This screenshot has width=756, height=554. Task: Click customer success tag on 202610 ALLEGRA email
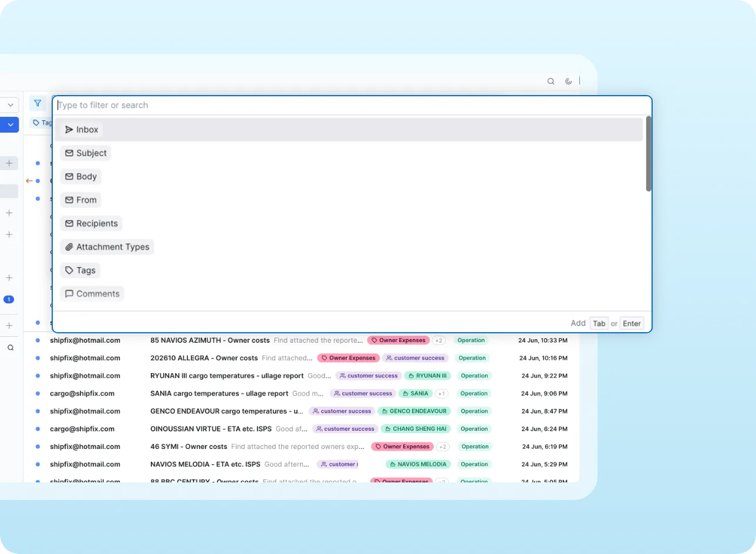[x=416, y=358]
